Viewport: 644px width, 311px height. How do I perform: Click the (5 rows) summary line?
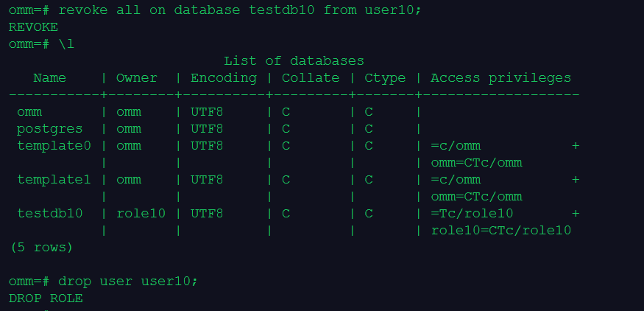point(41,248)
